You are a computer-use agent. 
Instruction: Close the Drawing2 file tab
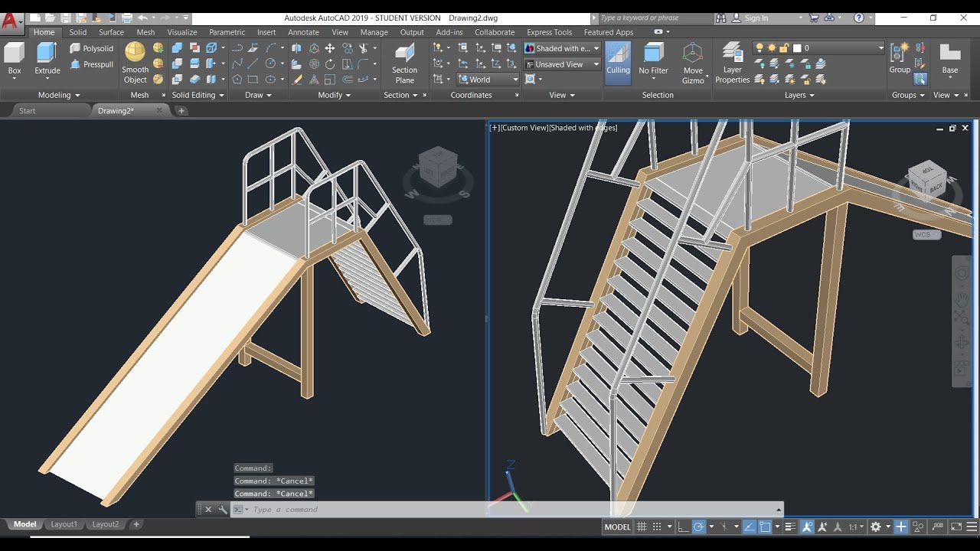pos(159,110)
